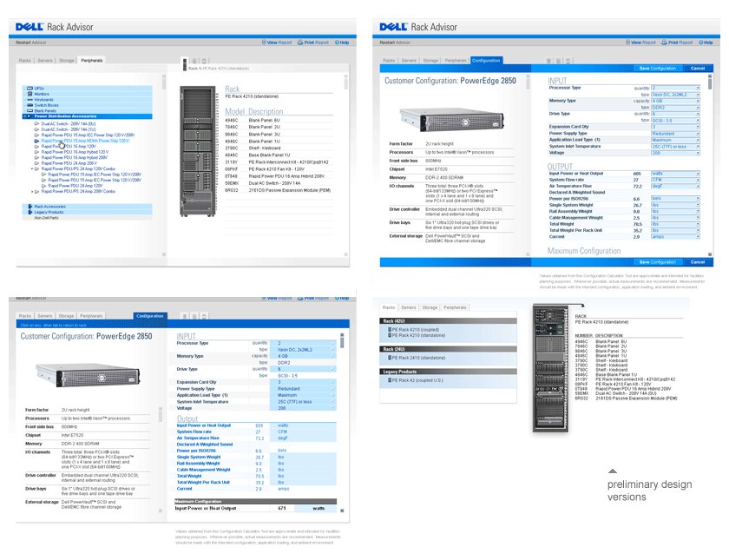The image size is (729, 560).
Task: Click the Blank Panels category icon
Action: (30, 111)
